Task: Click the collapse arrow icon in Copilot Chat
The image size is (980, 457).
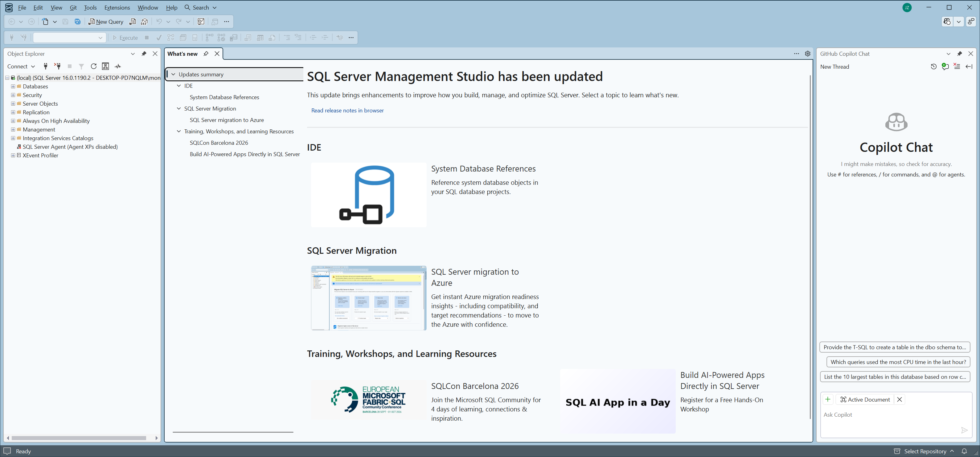Action: pyautogui.click(x=969, y=67)
